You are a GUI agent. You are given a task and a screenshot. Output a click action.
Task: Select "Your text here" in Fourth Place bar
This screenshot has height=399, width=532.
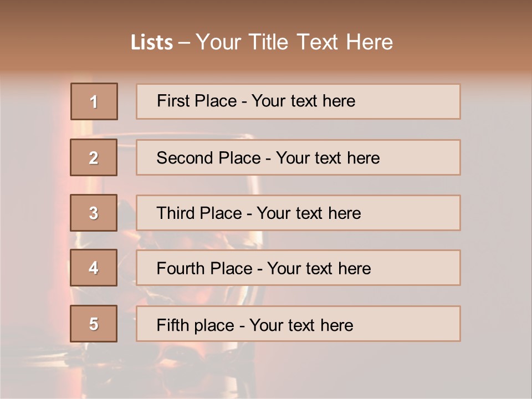tap(319, 268)
